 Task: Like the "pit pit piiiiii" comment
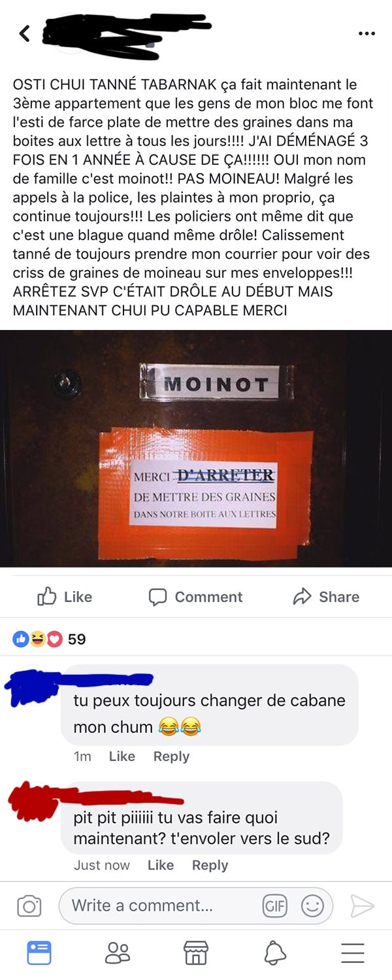(x=160, y=865)
